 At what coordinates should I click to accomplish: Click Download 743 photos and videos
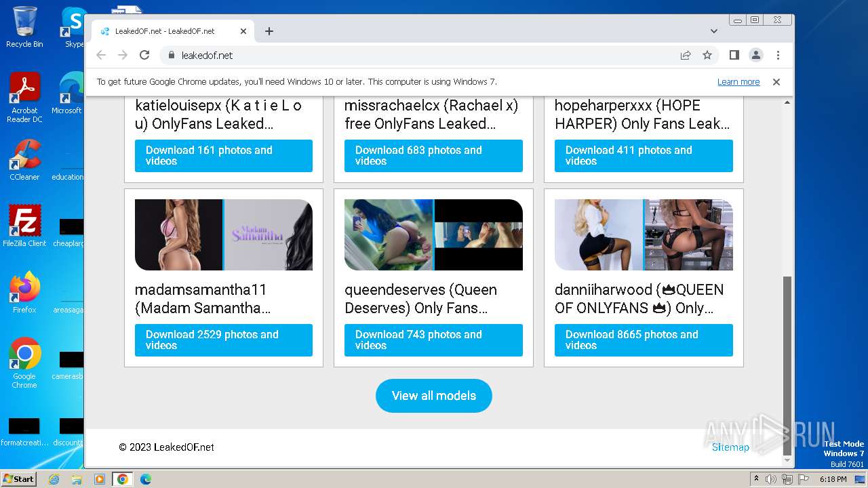coord(433,340)
